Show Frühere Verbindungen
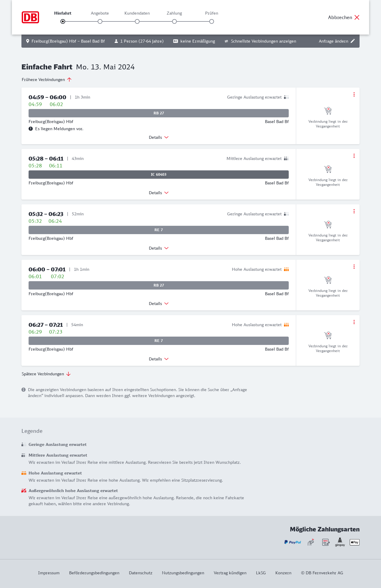Image resolution: width=381 pixels, height=588 pixels. (46, 80)
